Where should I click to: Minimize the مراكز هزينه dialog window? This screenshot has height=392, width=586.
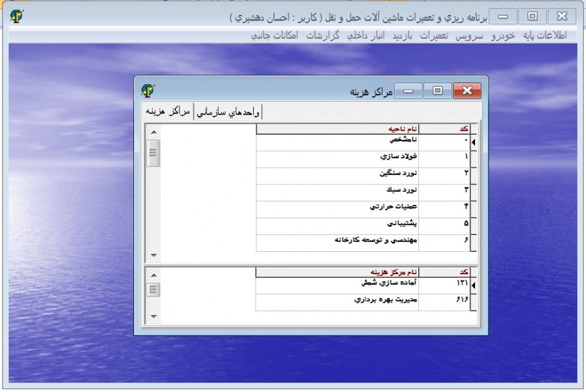pyautogui.click(x=409, y=91)
